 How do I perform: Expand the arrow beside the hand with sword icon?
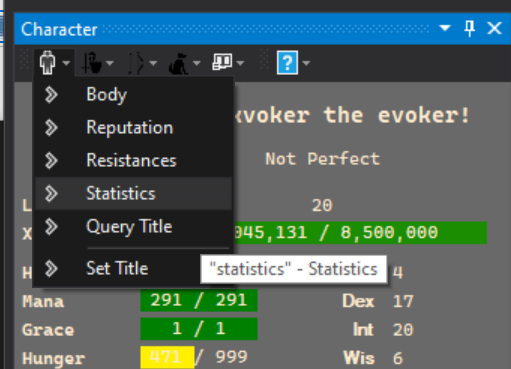coord(110,63)
